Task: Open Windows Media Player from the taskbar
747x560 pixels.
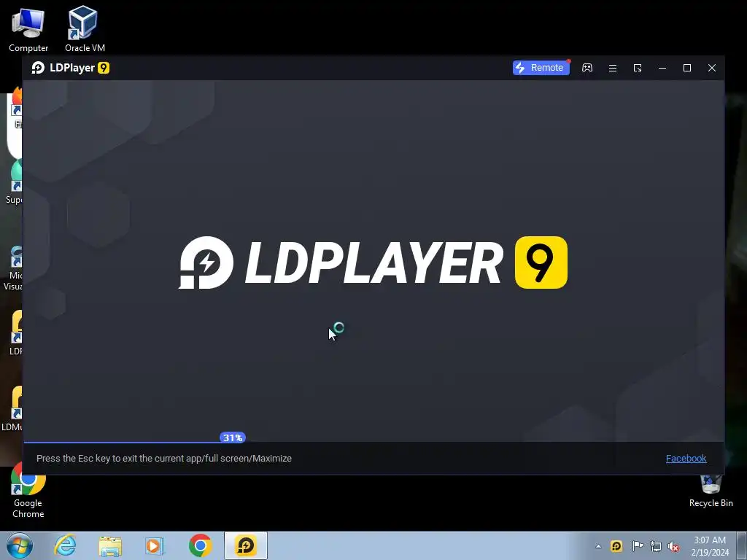Action: 155,545
